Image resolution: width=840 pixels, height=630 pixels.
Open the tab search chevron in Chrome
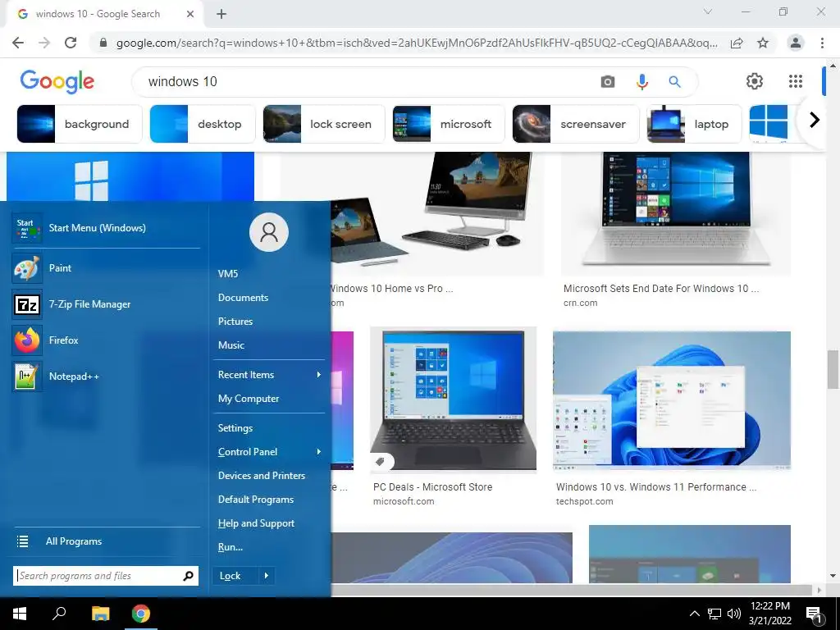[708, 11]
